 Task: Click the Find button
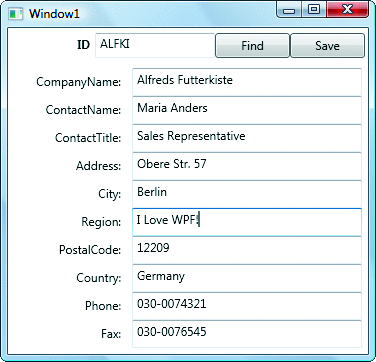(252, 46)
